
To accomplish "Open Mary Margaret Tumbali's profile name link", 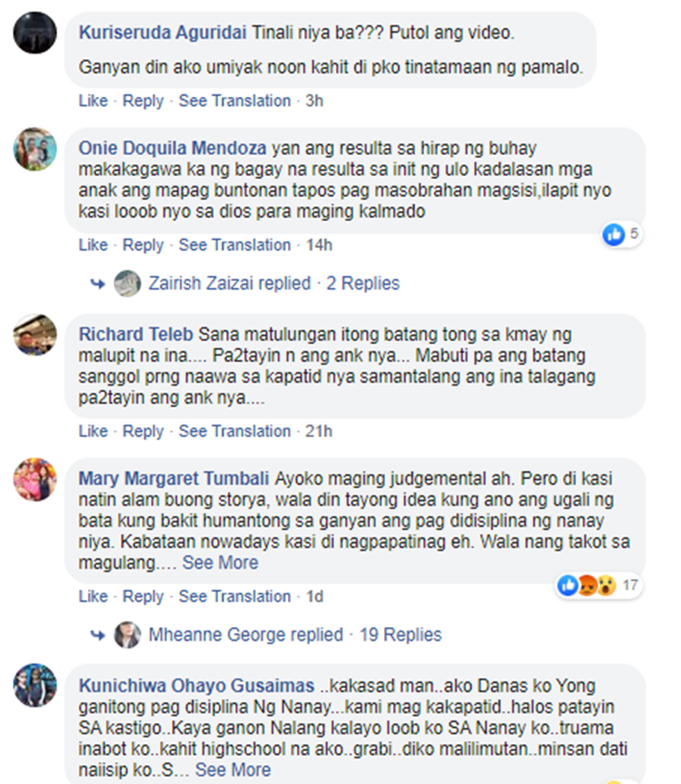I will (173, 478).
